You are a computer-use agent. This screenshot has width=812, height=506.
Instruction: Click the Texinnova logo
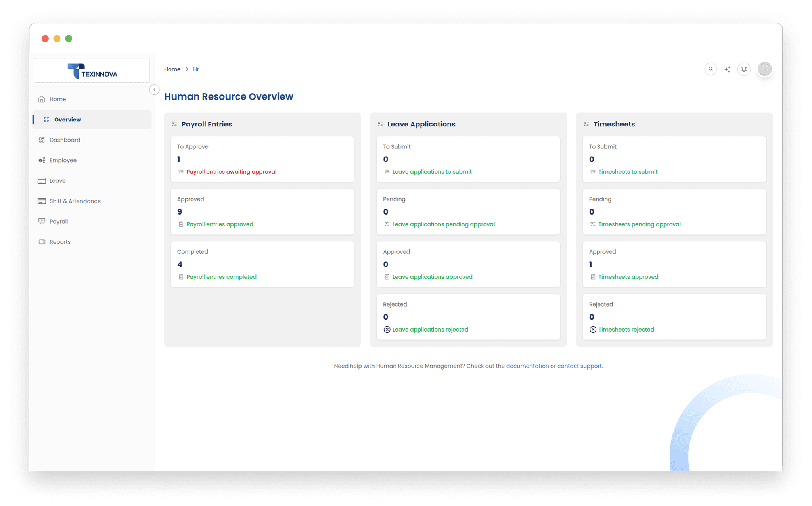tap(92, 70)
